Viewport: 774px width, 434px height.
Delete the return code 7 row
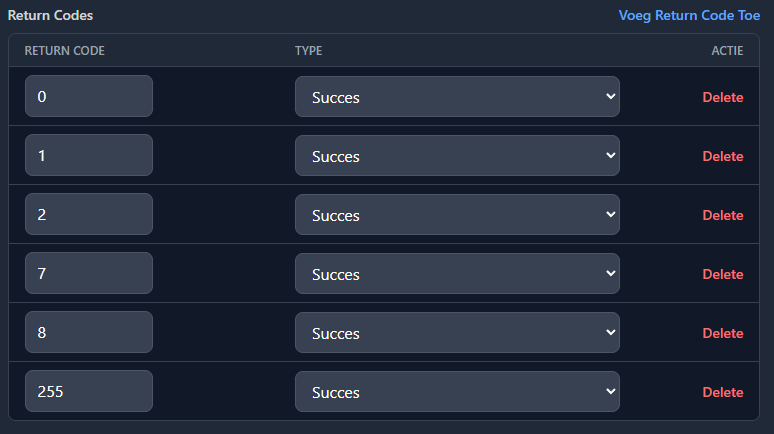point(722,274)
